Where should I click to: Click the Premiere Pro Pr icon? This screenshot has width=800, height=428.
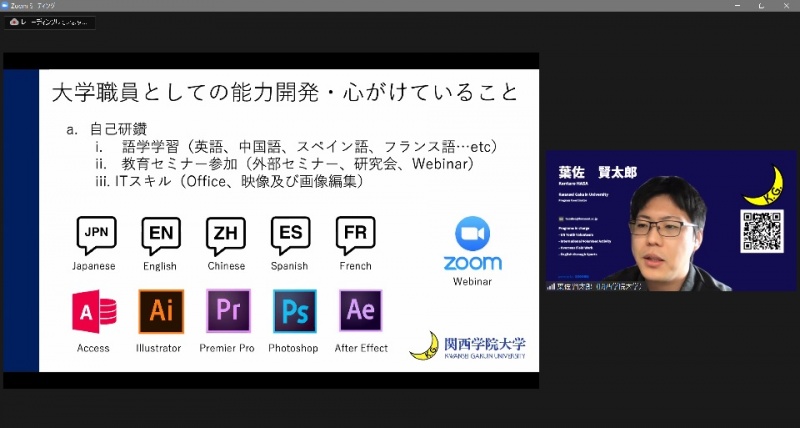[x=228, y=311]
